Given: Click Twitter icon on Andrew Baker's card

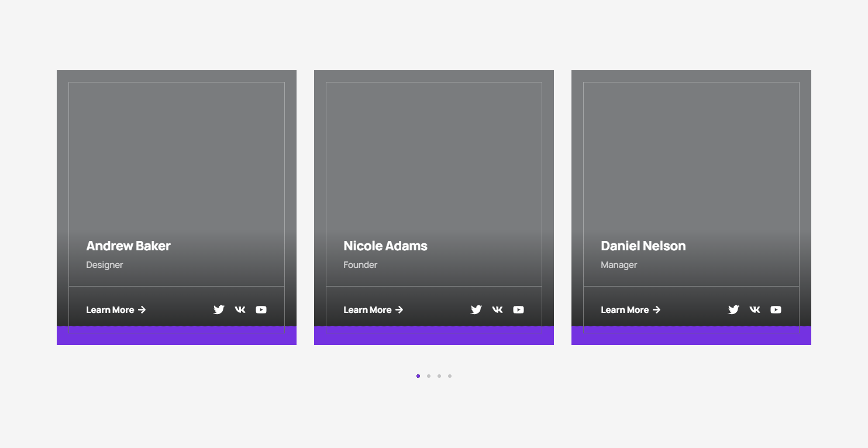Looking at the screenshot, I should [219, 310].
